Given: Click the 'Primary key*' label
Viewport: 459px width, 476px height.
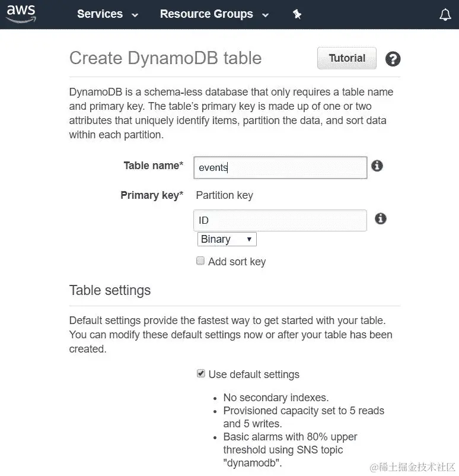Looking at the screenshot, I should click(x=152, y=195).
